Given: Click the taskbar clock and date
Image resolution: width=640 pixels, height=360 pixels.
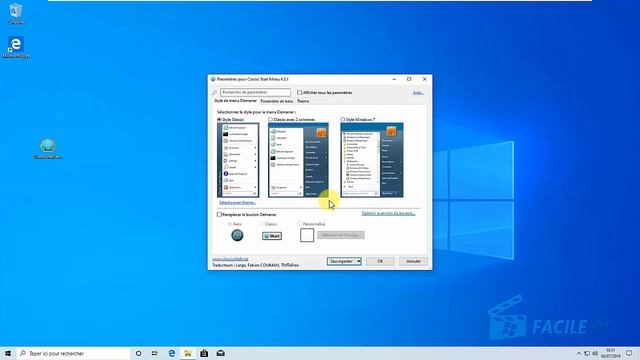Looking at the screenshot, I should pos(611,353).
